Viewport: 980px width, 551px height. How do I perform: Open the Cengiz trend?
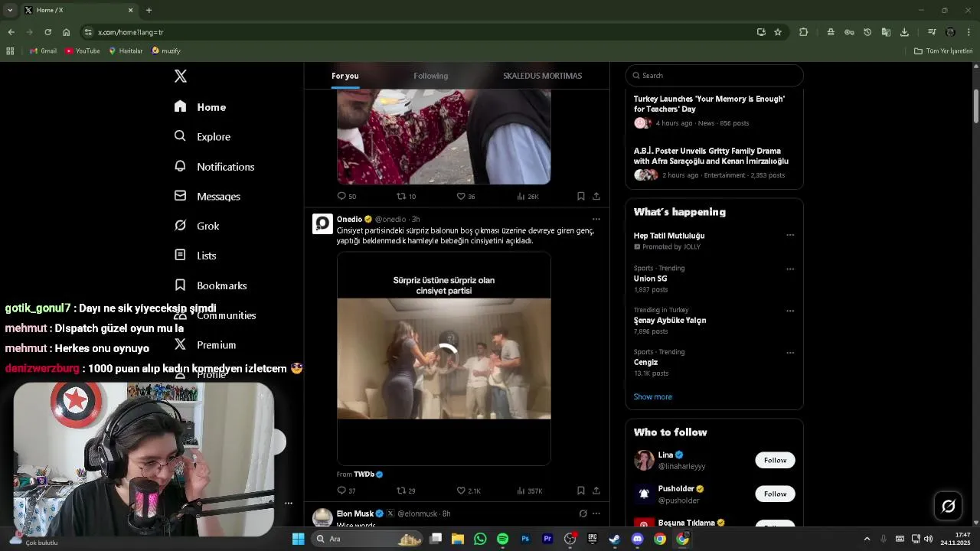(x=645, y=362)
